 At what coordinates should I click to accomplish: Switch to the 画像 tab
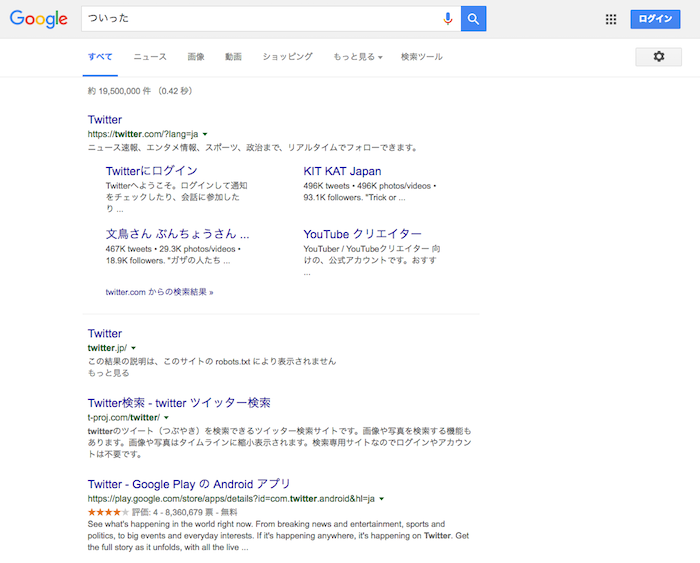pyautogui.click(x=196, y=57)
